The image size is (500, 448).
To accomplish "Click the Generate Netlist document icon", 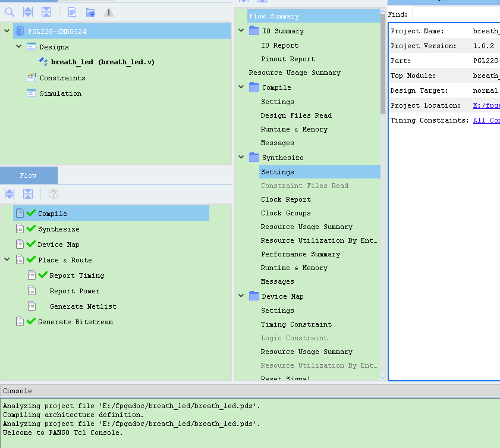I will click(x=32, y=306).
